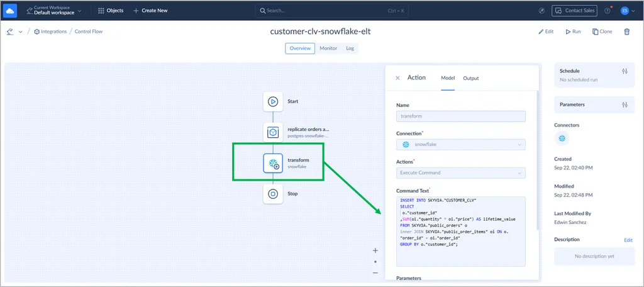The image size is (644, 287).
Task: Click the Edit pencil button
Action: (546, 31)
